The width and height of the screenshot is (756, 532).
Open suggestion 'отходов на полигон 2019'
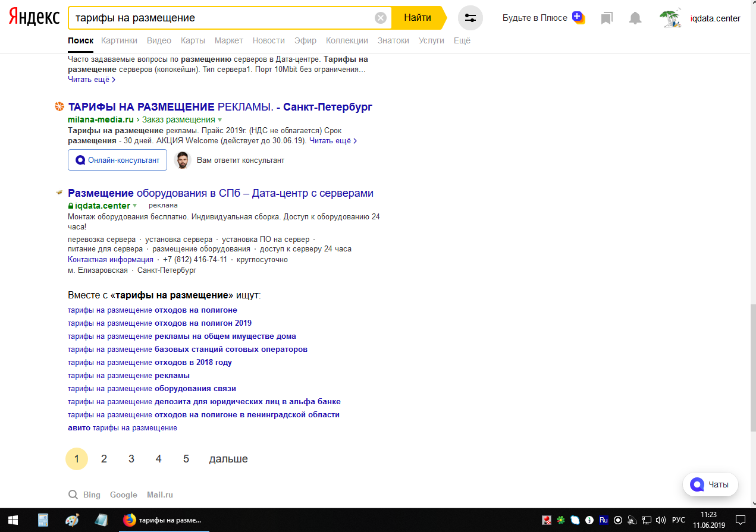pos(159,323)
